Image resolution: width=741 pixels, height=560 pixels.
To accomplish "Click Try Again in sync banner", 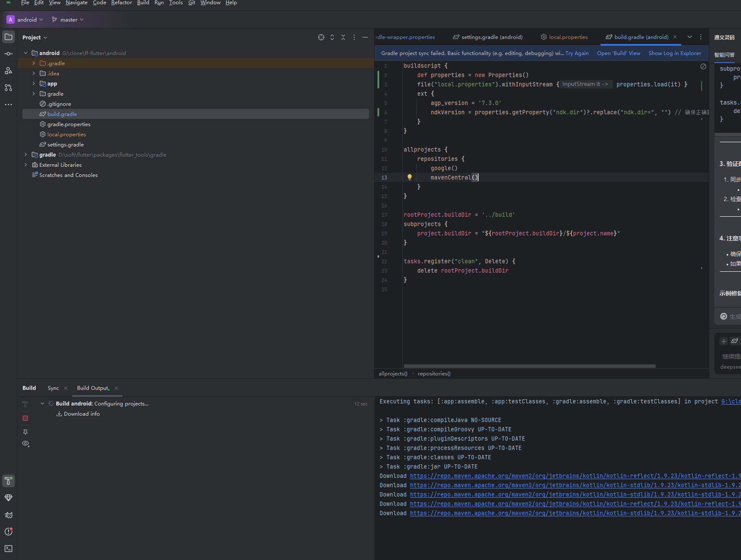I will [577, 53].
